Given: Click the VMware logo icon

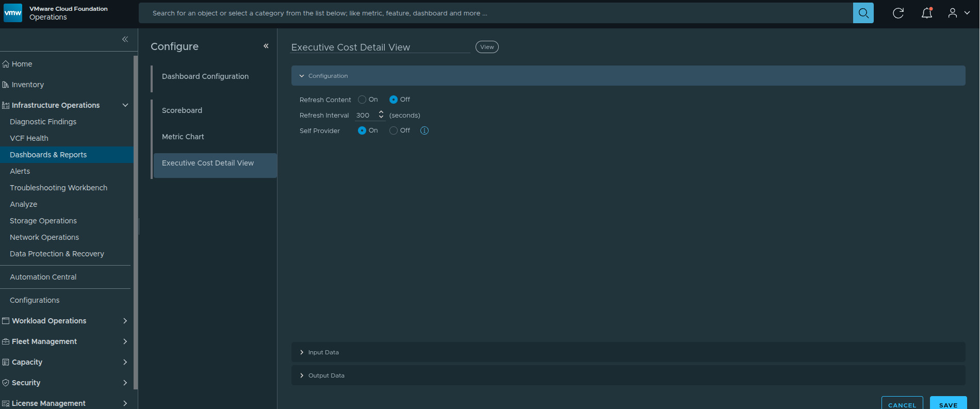Looking at the screenshot, I should click(x=13, y=13).
